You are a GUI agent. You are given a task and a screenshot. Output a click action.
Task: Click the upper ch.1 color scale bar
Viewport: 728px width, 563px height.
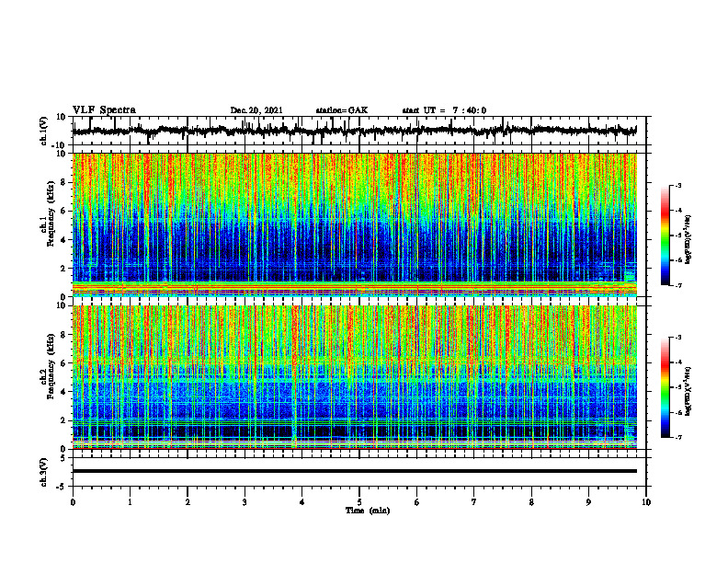coord(665,236)
